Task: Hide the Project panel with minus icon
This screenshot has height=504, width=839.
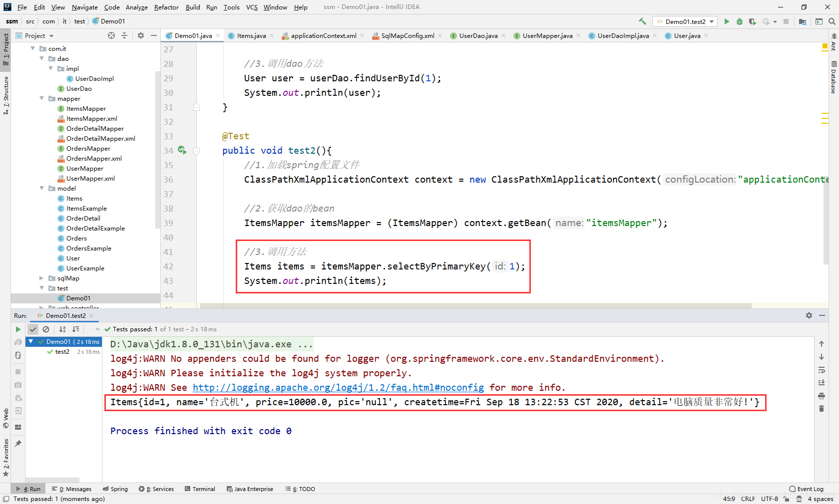Action: click(154, 35)
